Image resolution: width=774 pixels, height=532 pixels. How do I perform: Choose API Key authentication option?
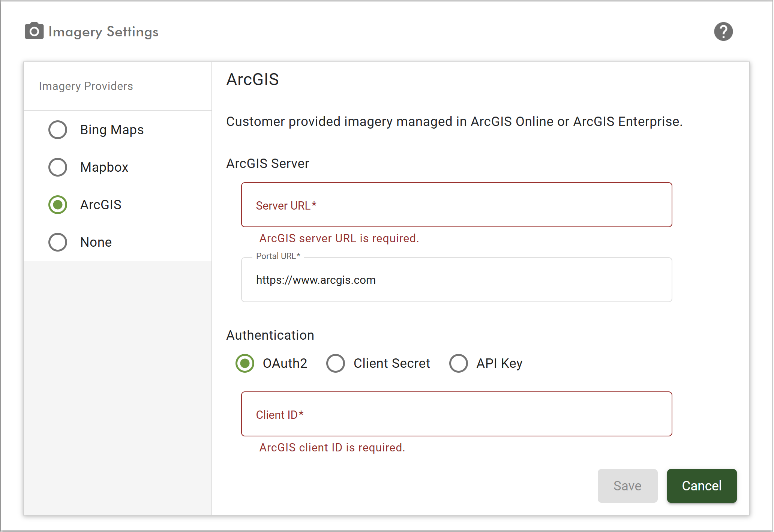458,363
